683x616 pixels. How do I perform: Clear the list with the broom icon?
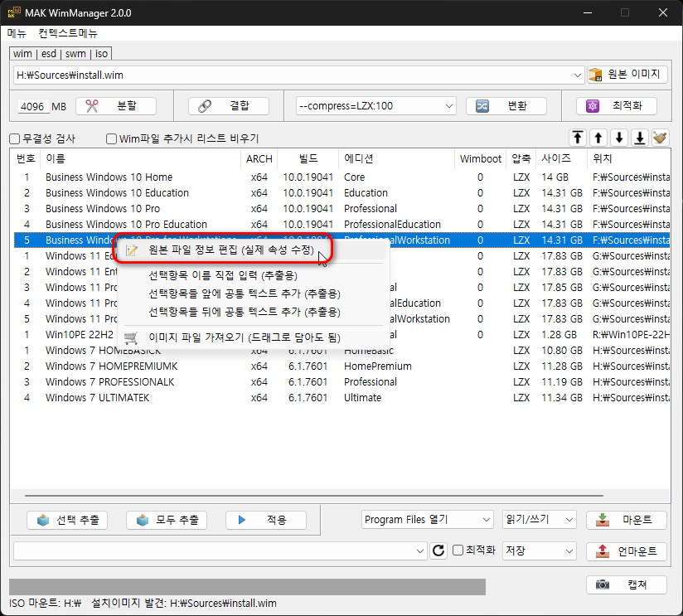661,138
